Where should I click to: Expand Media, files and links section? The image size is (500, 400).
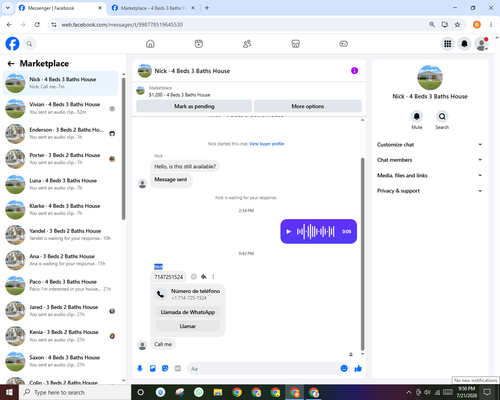click(430, 175)
